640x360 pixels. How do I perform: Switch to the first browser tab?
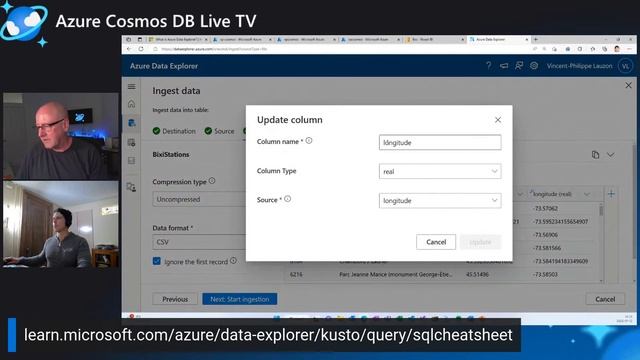pyautogui.click(x=178, y=40)
